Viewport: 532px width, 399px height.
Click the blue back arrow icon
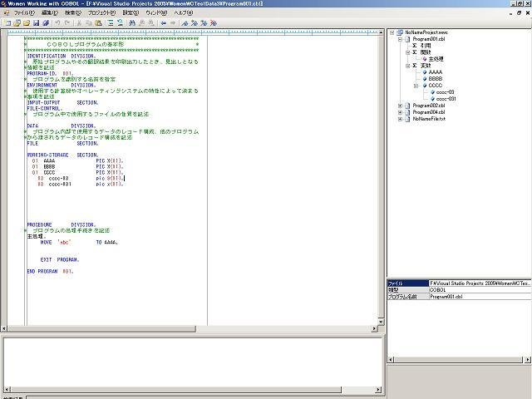[x=164, y=23]
